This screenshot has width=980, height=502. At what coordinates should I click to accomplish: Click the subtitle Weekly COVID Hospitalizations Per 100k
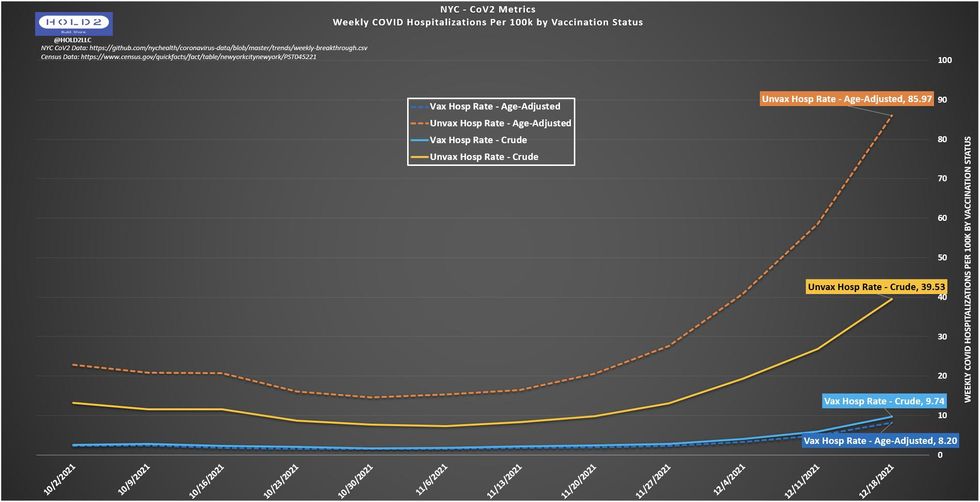488,22
